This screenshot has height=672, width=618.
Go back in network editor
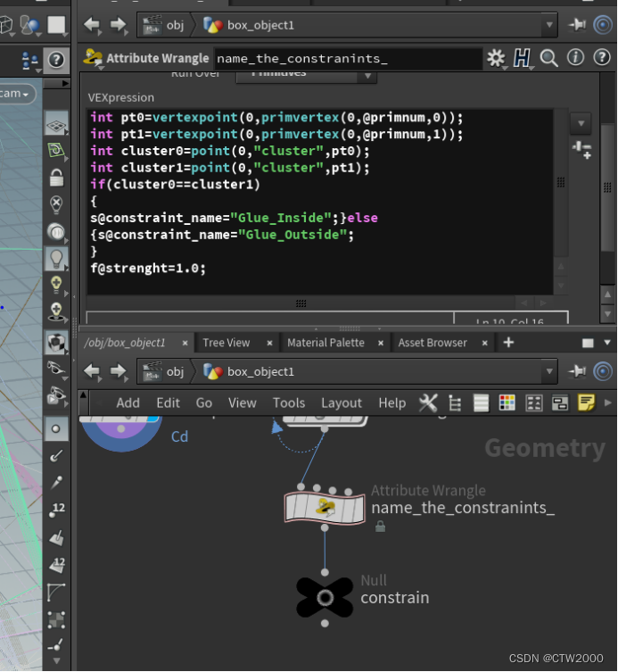point(92,371)
